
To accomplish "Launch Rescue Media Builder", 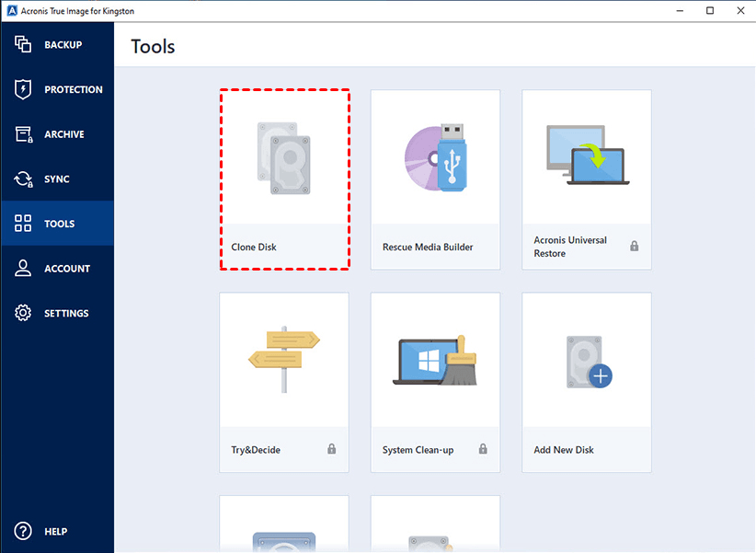I will click(x=435, y=178).
